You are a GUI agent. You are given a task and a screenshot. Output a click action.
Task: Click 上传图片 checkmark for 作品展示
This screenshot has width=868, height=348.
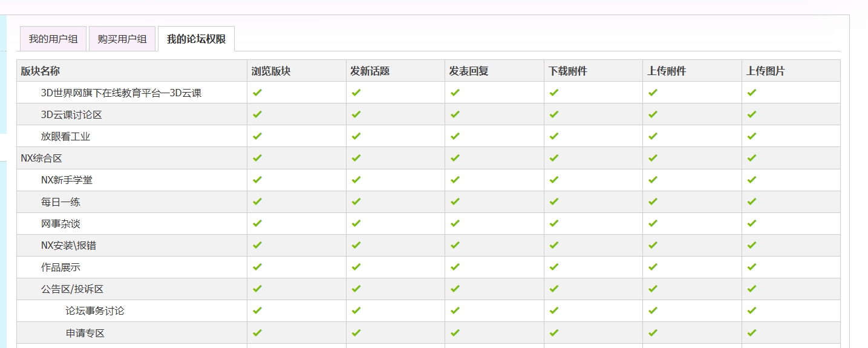coord(752,267)
